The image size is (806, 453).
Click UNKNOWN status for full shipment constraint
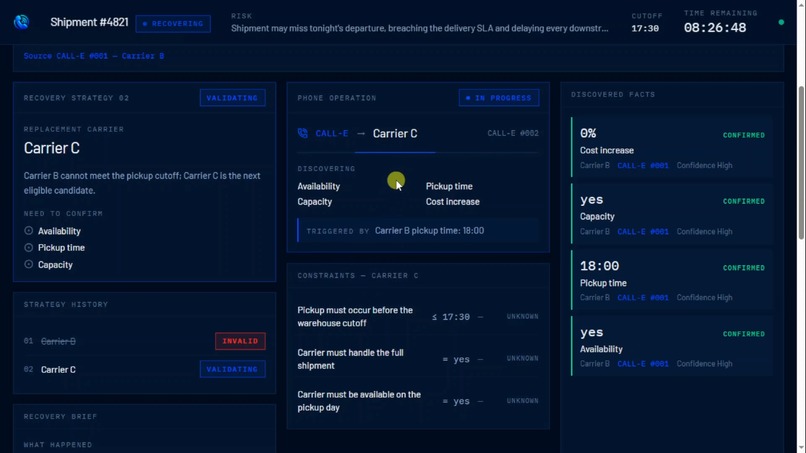point(523,358)
